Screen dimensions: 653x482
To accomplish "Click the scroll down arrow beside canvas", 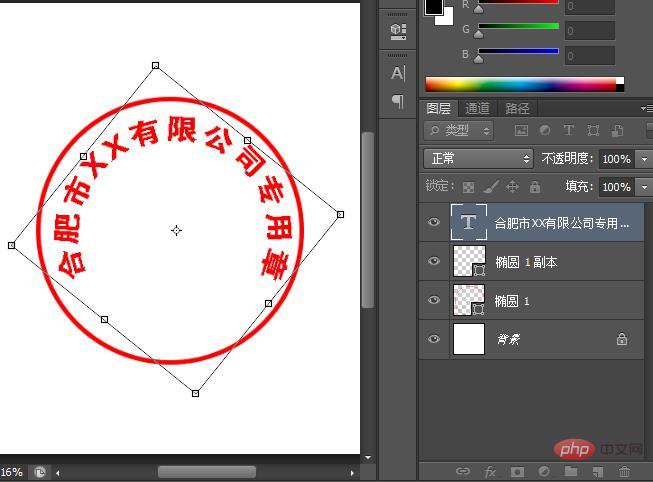I will pyautogui.click(x=368, y=457).
